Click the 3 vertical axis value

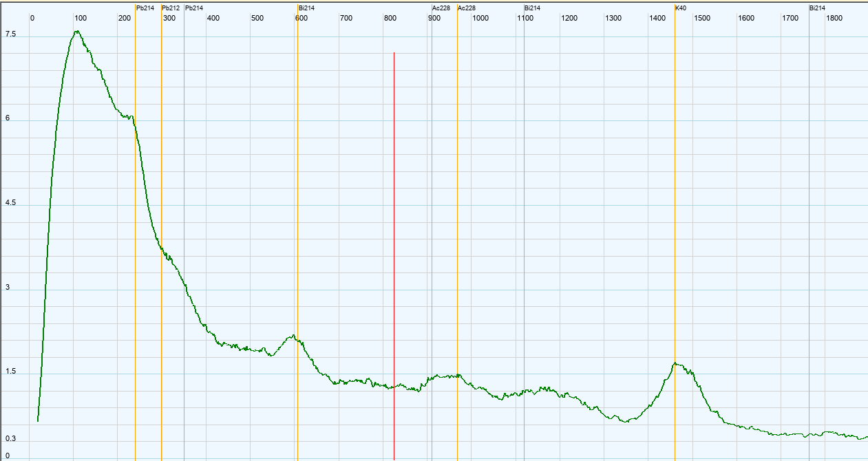tap(8, 288)
